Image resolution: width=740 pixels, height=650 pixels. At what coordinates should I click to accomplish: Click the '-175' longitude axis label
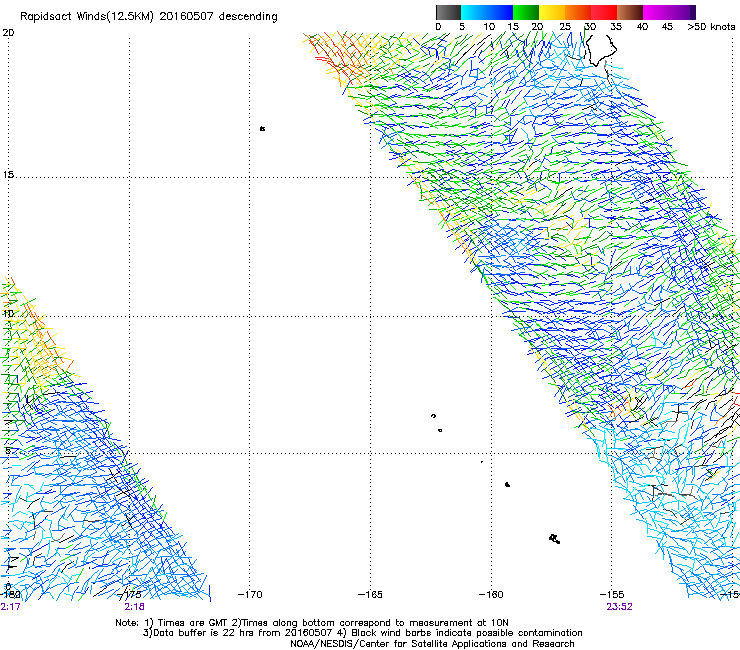coord(129,594)
